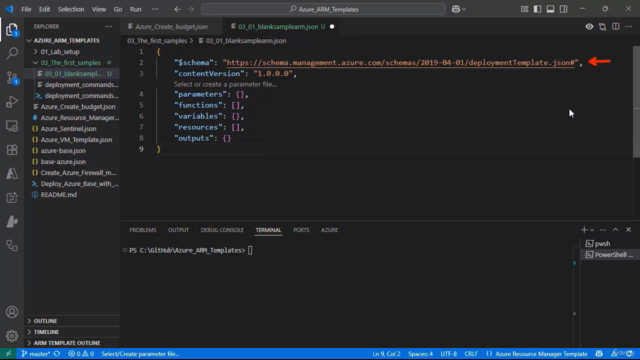Click Select/Create parameter file status item

coord(140,354)
